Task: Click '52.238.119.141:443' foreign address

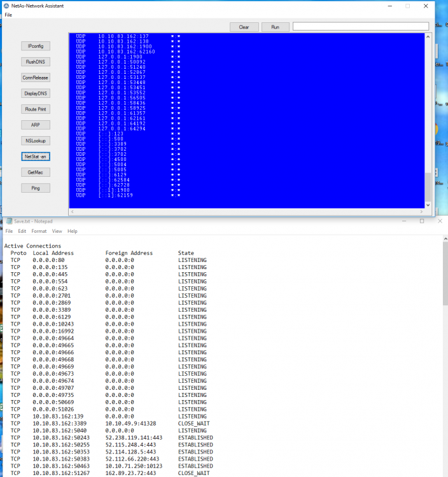Action: 134,438
